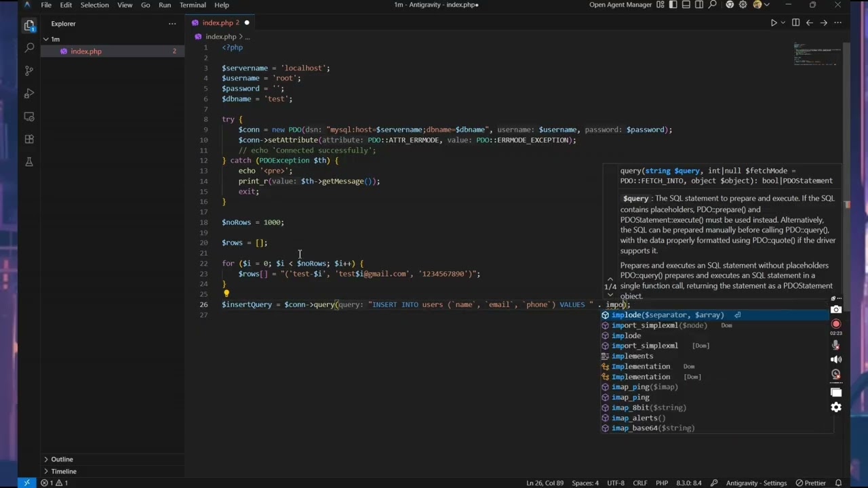
Task: Select the index.php editor tab
Action: coord(219,23)
